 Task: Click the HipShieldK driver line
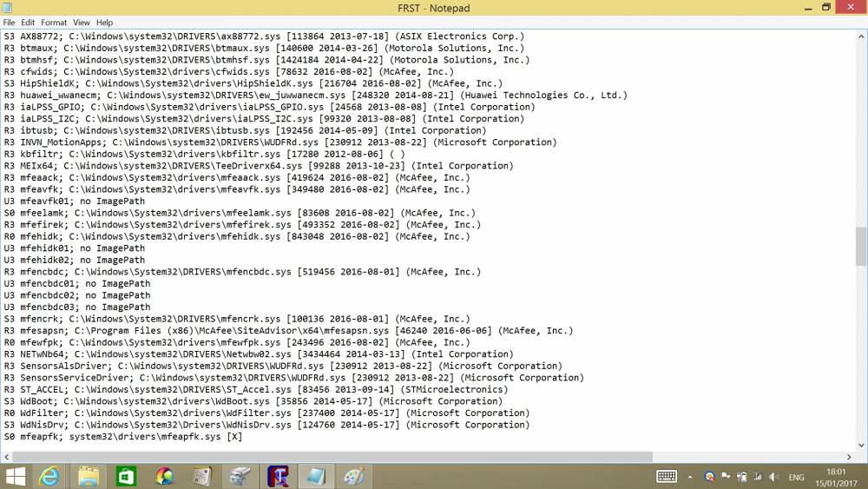253,83
